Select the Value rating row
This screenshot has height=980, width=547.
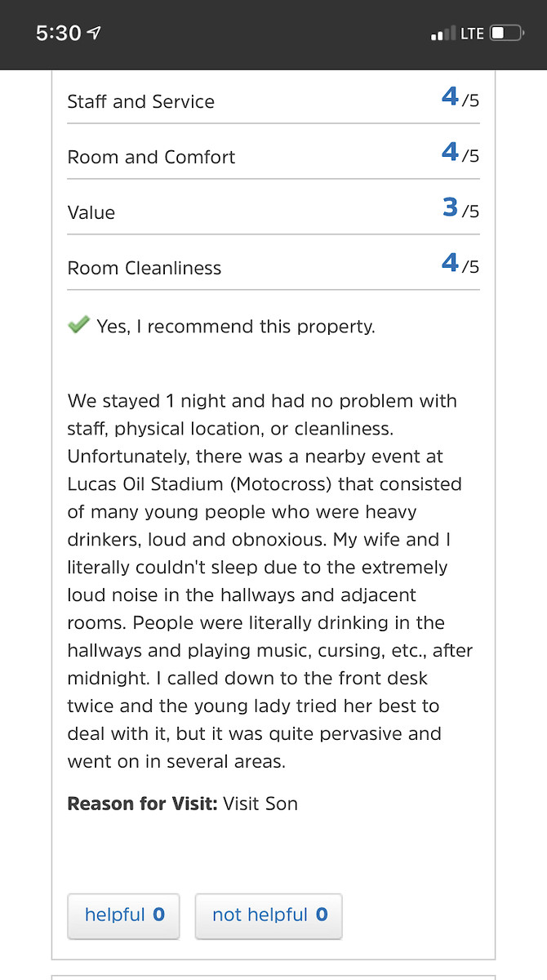click(x=273, y=208)
